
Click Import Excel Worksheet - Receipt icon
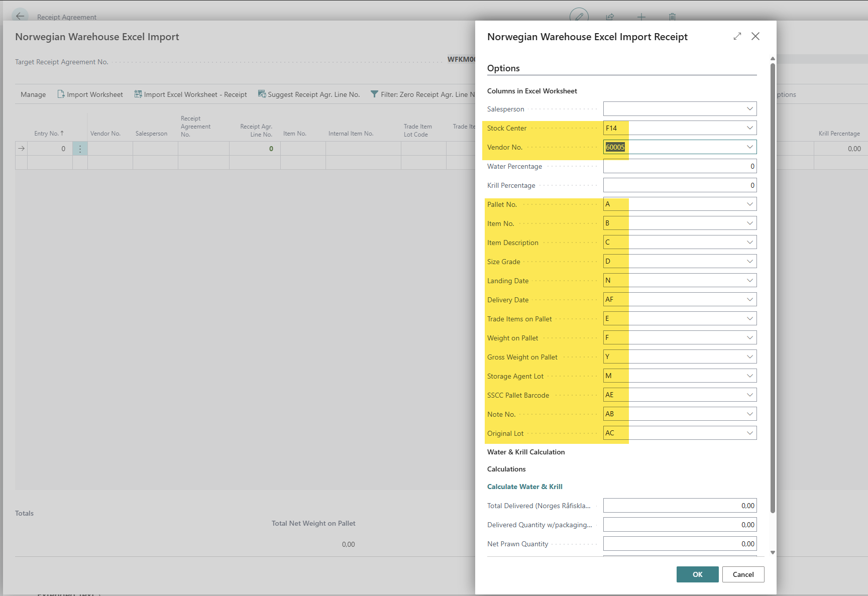138,94
